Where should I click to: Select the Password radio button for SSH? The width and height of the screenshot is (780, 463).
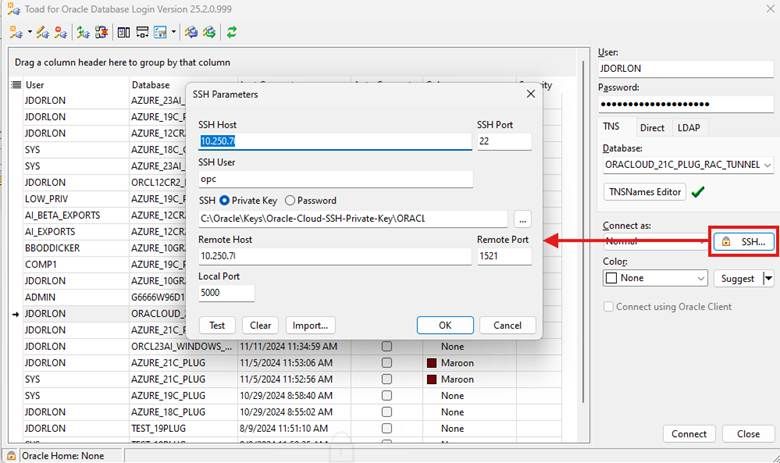[x=290, y=200]
